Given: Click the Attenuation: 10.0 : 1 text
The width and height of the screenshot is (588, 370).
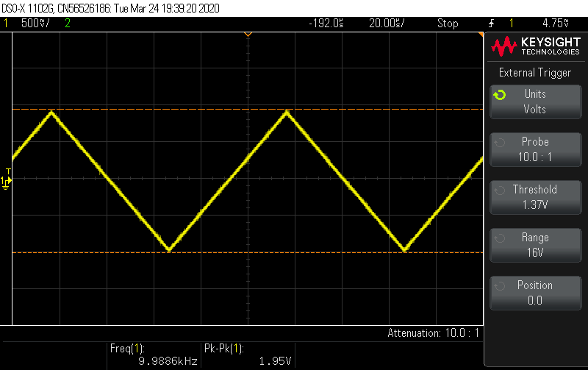Looking at the screenshot, I should (x=433, y=332).
